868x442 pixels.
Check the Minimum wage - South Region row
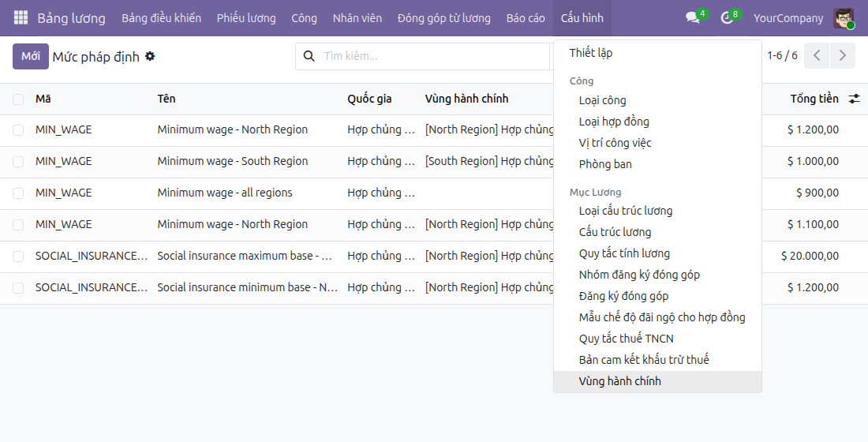(x=18, y=162)
